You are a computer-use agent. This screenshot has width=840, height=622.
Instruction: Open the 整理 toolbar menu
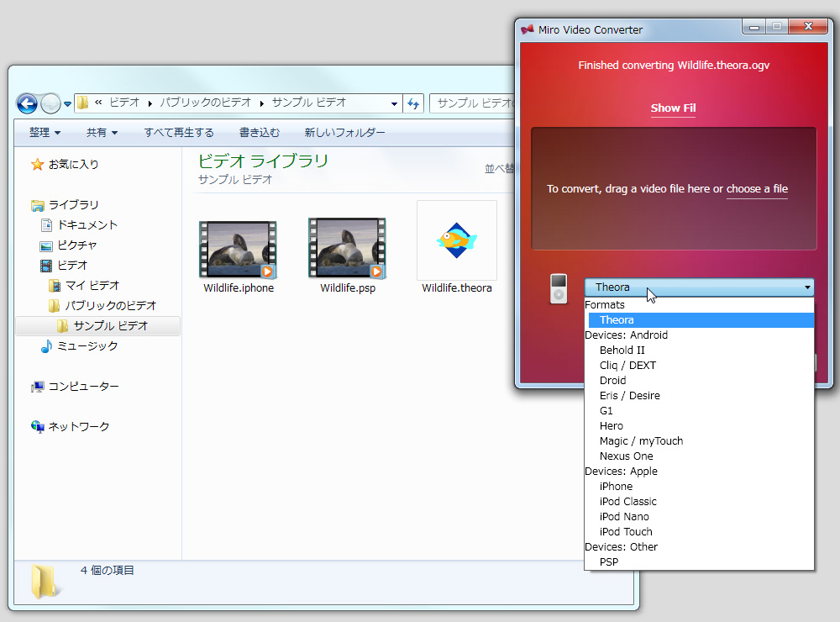[x=45, y=133]
